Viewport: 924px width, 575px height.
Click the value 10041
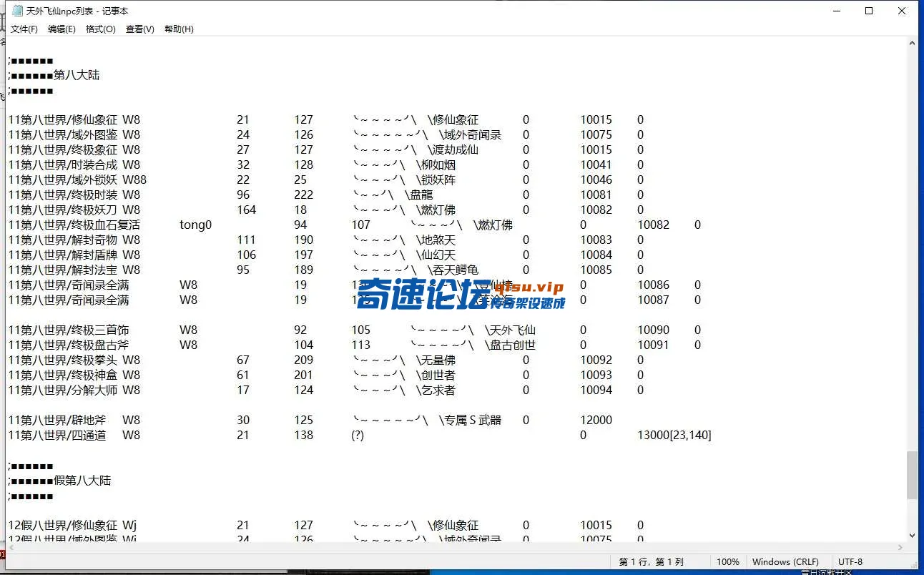pos(596,165)
